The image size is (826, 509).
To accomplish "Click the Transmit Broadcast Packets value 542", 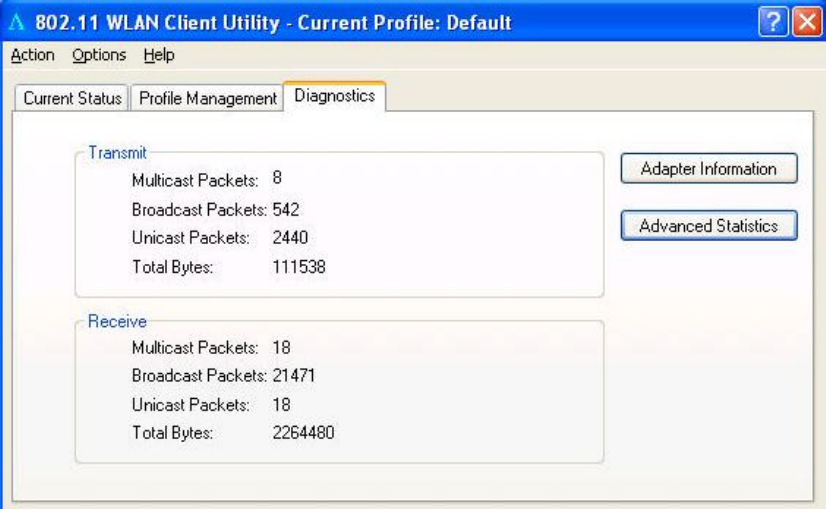I will [286, 210].
